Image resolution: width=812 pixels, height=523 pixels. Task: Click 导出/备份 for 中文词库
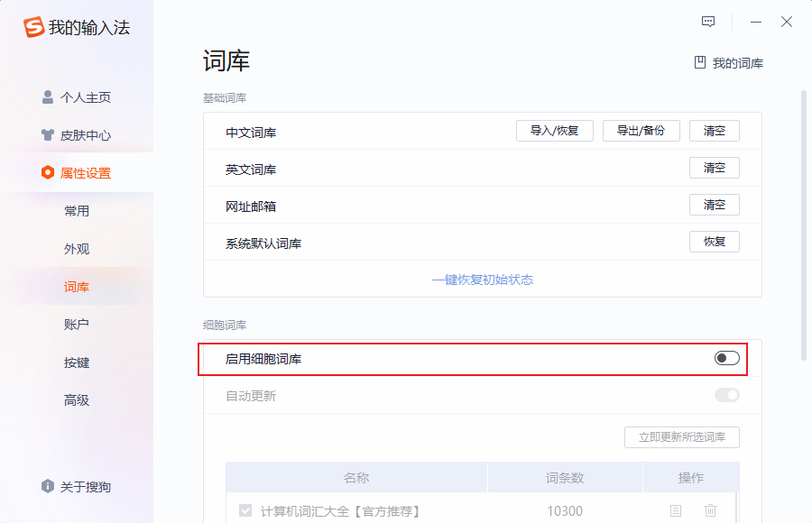tap(641, 131)
